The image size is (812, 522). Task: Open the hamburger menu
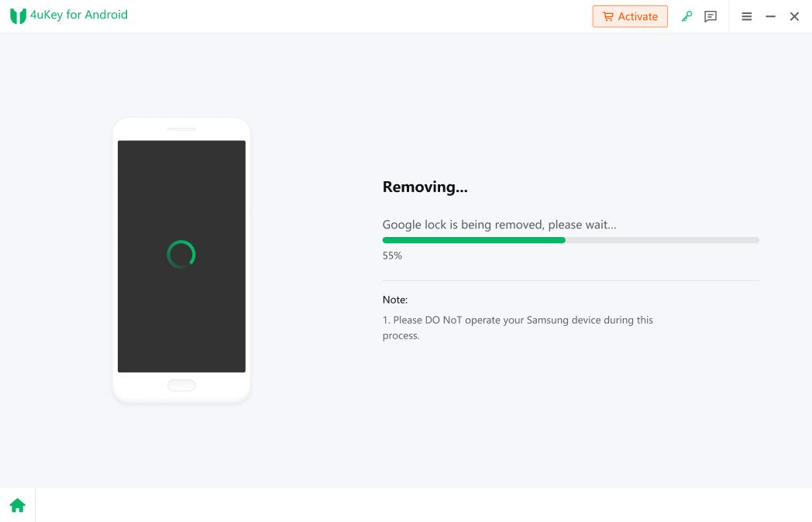(747, 16)
